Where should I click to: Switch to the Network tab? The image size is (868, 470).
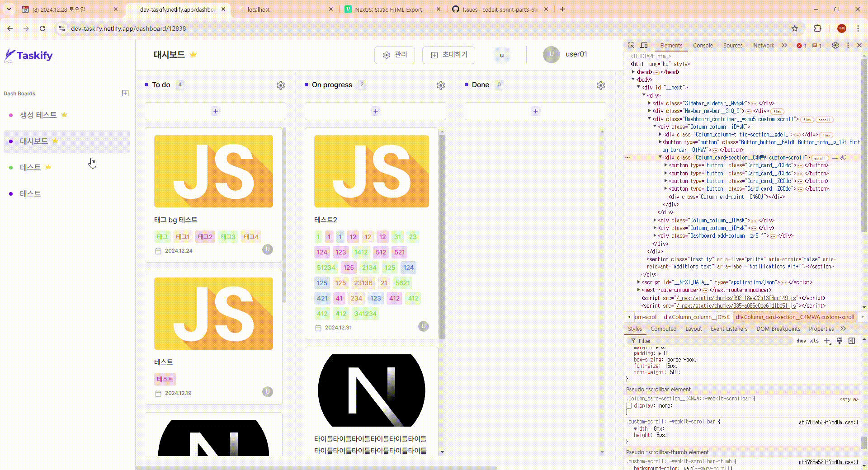[764, 45]
